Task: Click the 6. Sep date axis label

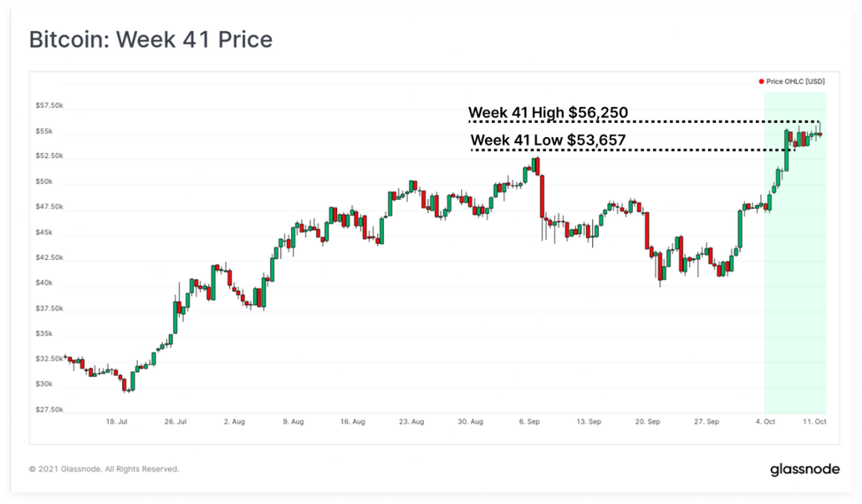Action: coord(529,422)
